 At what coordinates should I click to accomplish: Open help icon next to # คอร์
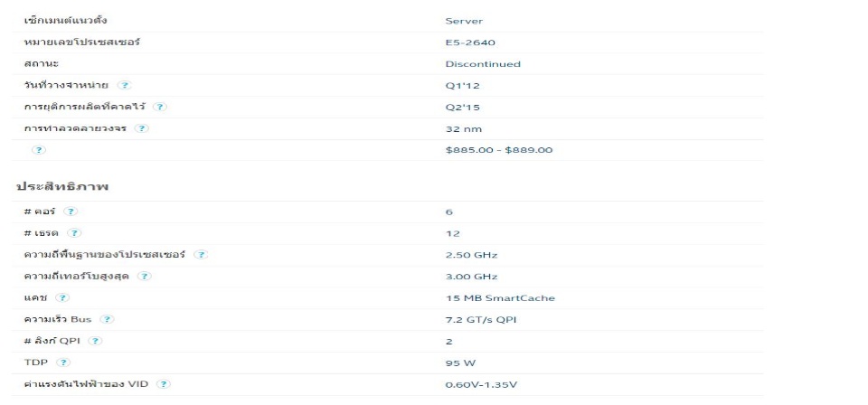(71, 212)
